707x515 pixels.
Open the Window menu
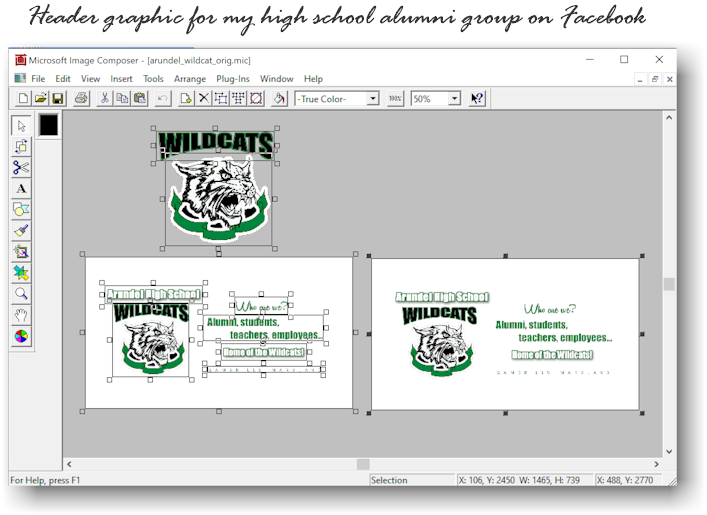pos(276,79)
